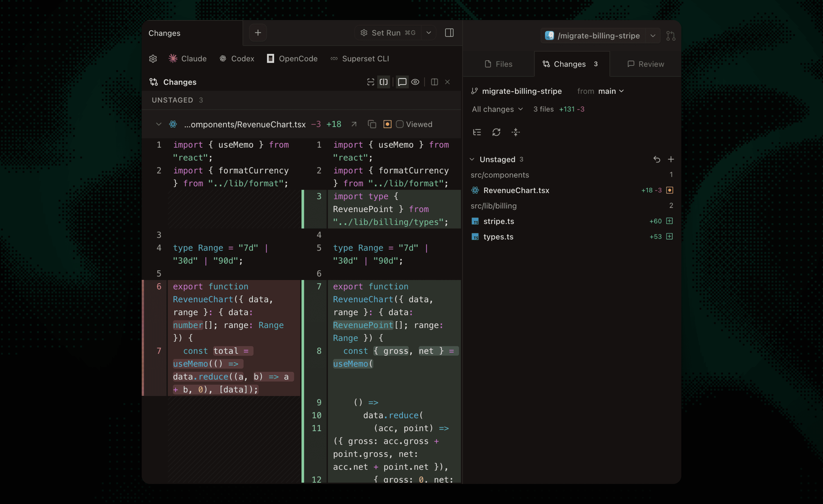Click the added marker on stripe.ts row
This screenshot has height=504, width=823.
coord(669,221)
